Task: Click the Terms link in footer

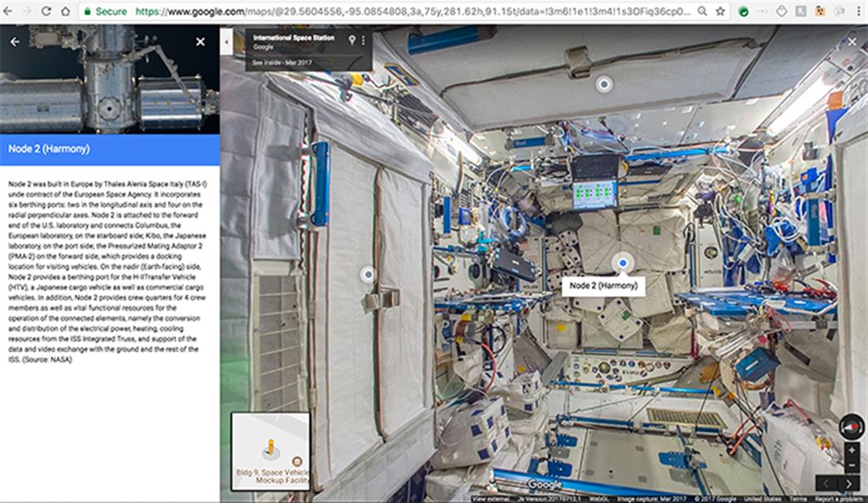Action: pos(799,498)
